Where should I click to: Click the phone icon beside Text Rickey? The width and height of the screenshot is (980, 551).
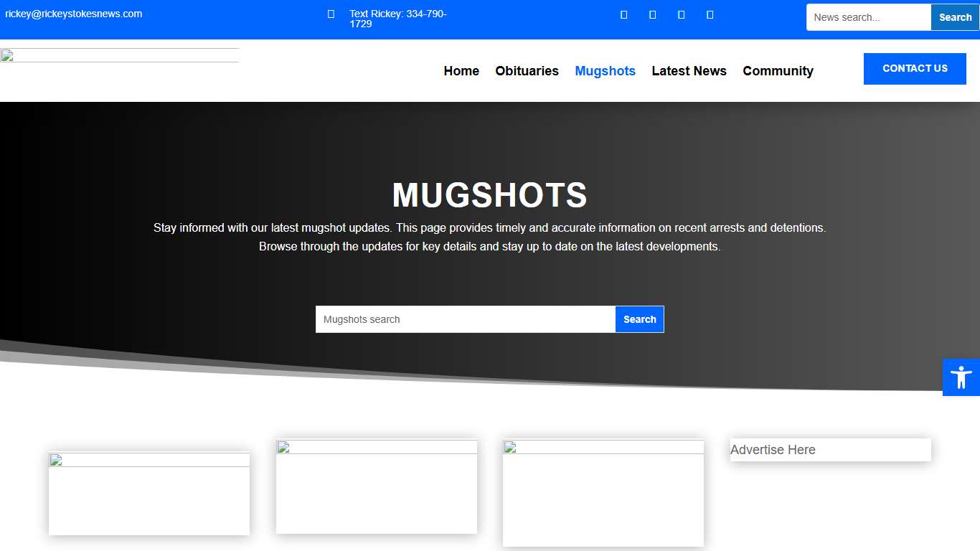click(330, 14)
